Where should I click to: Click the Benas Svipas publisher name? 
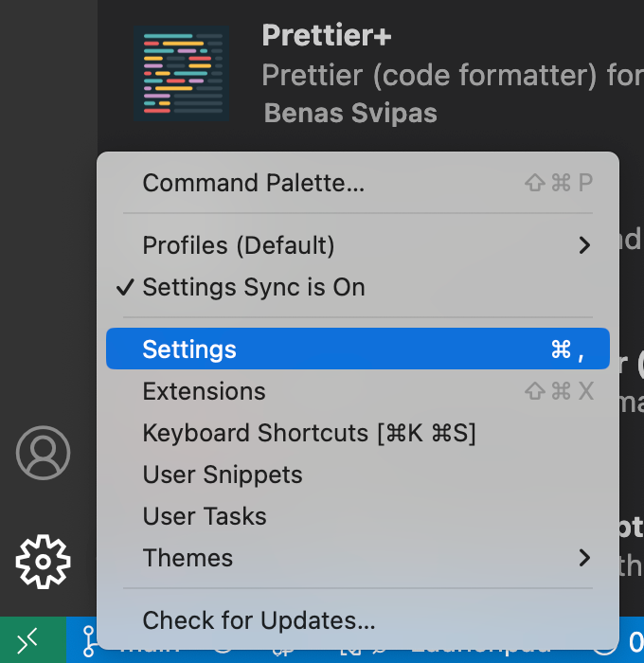coord(349,114)
